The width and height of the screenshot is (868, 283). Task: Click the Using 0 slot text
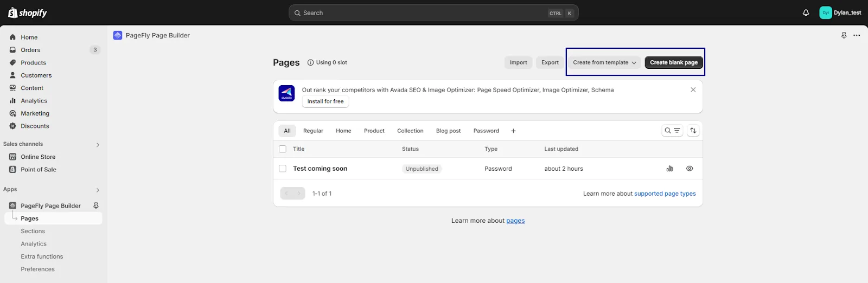(331, 62)
